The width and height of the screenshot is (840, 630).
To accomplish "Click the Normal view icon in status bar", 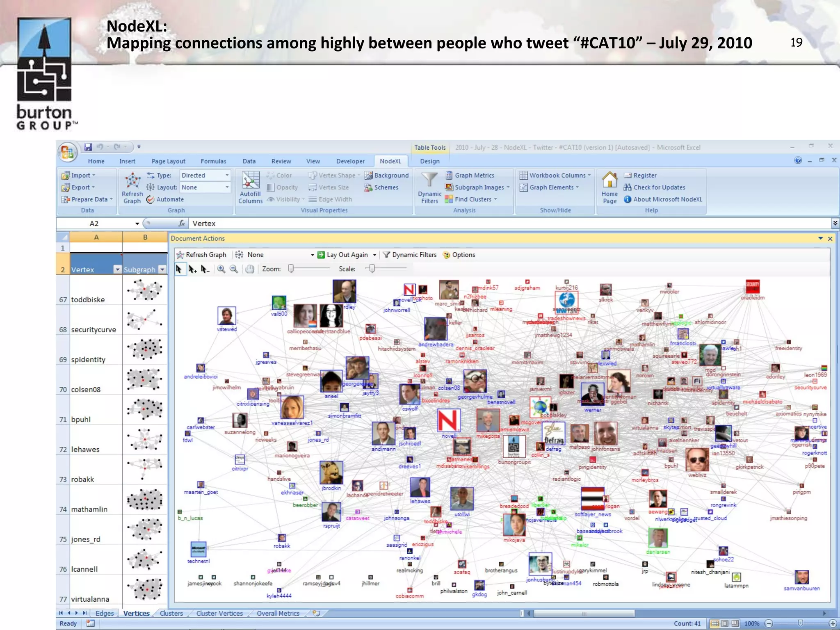I will [714, 623].
